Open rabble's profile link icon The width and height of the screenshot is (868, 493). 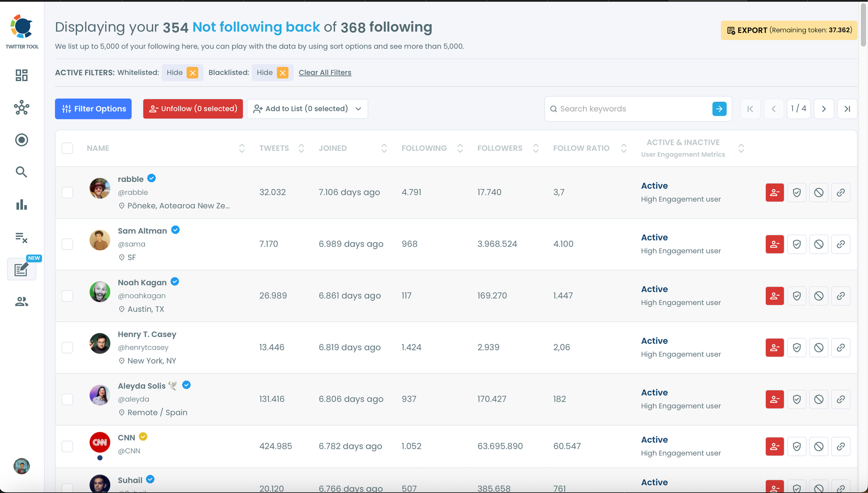point(841,193)
